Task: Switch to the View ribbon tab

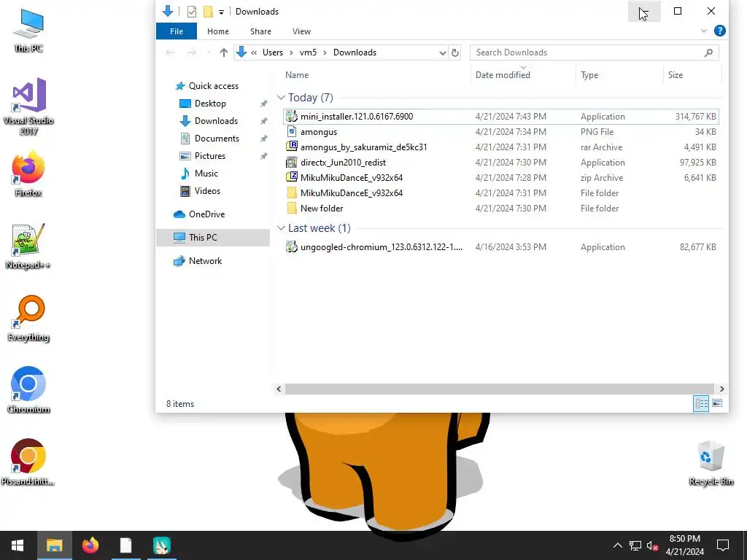Action: pyautogui.click(x=301, y=31)
